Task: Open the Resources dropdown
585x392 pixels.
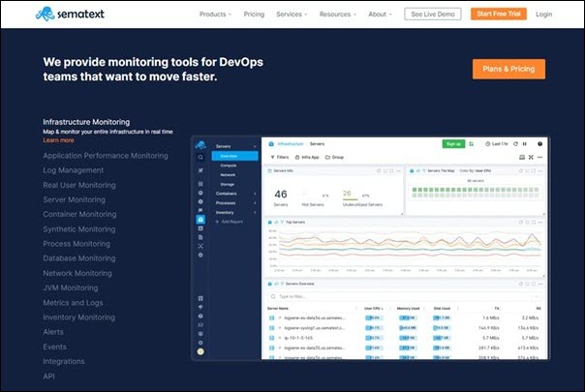Action: [x=338, y=15]
